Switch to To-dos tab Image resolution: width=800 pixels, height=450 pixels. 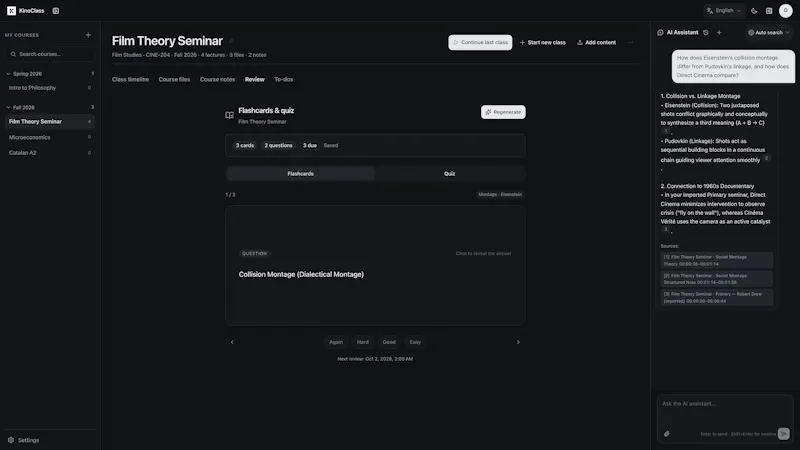[x=284, y=80]
